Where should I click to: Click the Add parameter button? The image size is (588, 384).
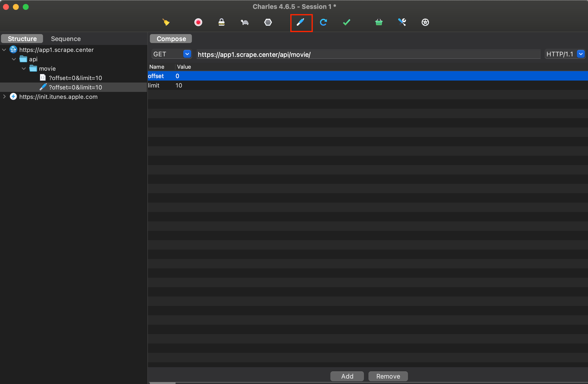tap(347, 376)
